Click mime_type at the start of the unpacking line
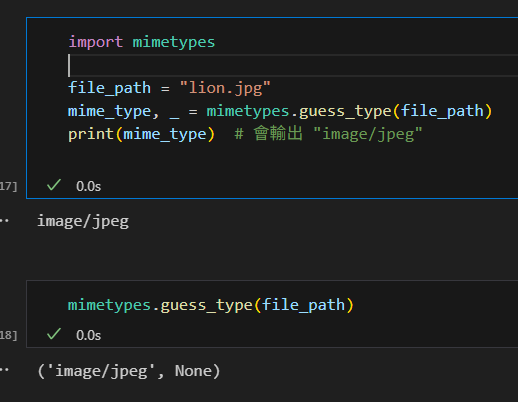 [x=110, y=111]
